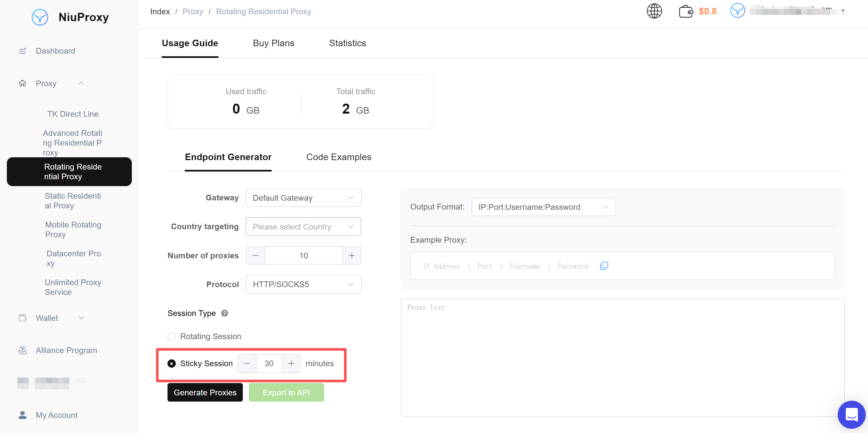Click Export to API button
The width and height of the screenshot is (868, 433).
pyautogui.click(x=286, y=392)
